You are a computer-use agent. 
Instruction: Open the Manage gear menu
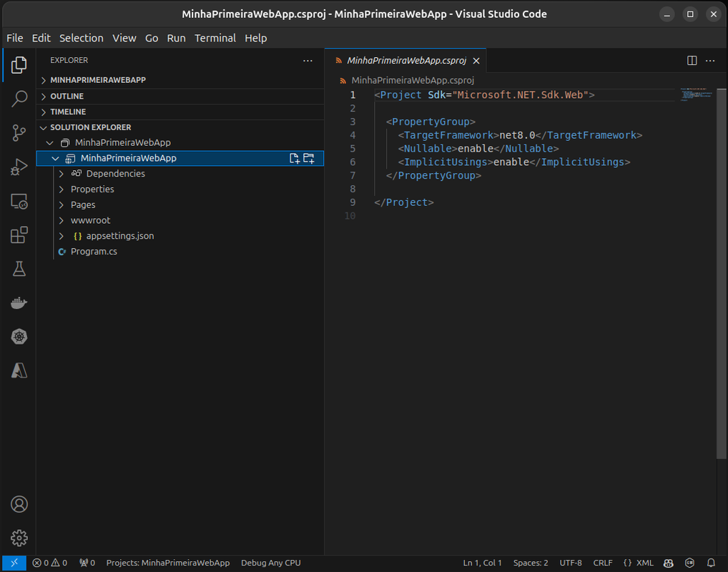(x=19, y=538)
